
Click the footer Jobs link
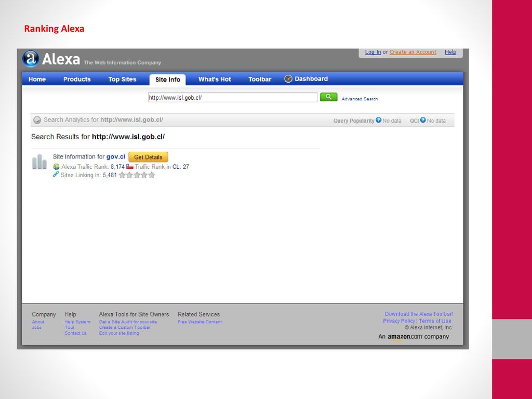click(37, 327)
